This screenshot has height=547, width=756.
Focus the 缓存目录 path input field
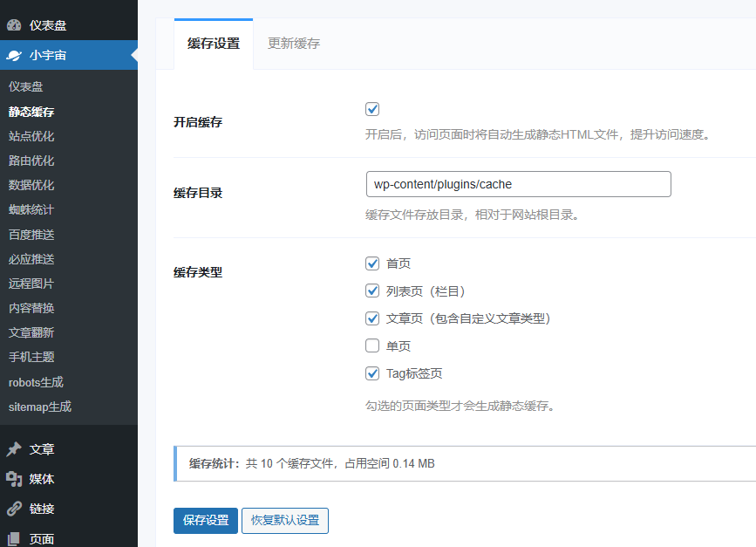tap(518, 184)
